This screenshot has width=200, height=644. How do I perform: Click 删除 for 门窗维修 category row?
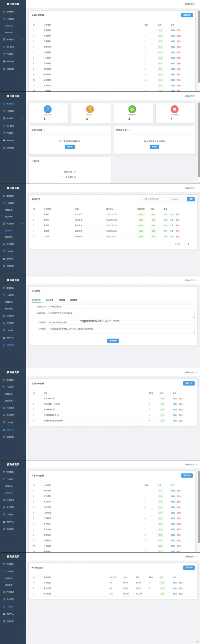point(179,58)
